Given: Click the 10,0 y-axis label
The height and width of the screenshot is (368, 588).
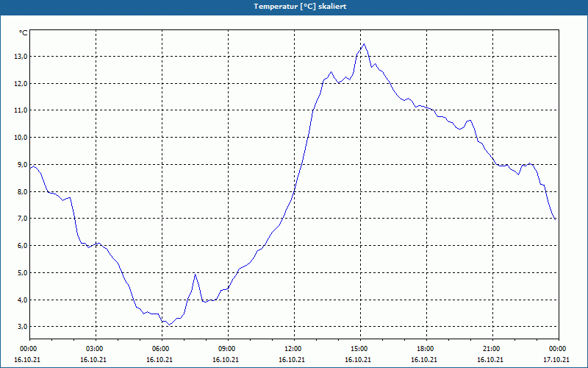Looking at the screenshot, I should click(x=21, y=138).
